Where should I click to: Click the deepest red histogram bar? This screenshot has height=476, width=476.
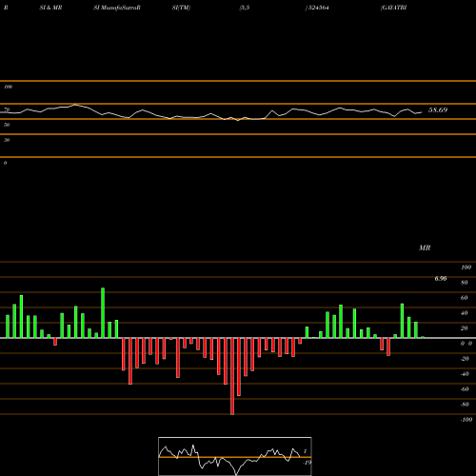[x=232, y=376]
